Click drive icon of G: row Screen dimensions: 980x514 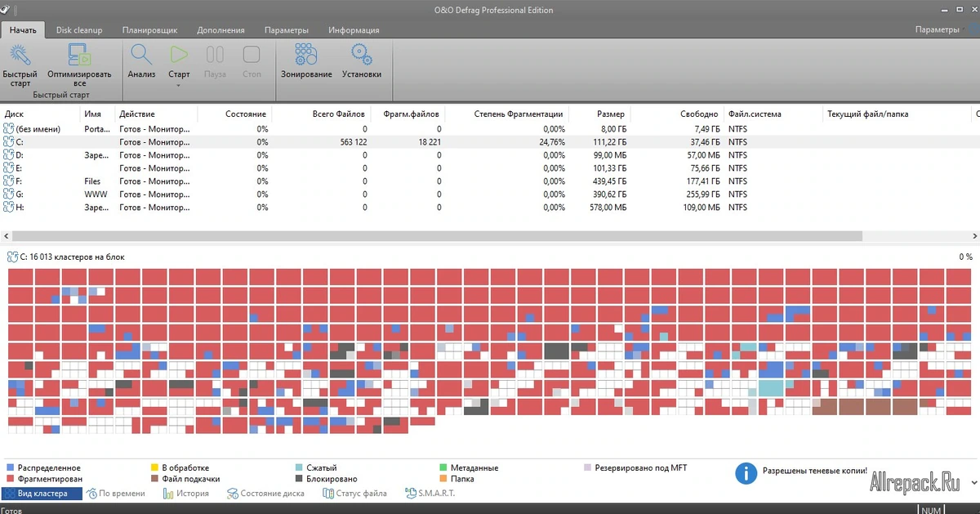pos(9,194)
